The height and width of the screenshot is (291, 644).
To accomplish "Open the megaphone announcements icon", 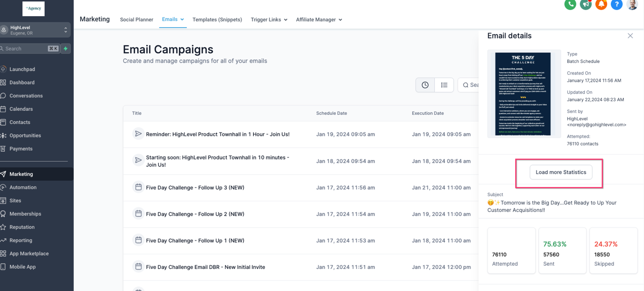I will (586, 4).
